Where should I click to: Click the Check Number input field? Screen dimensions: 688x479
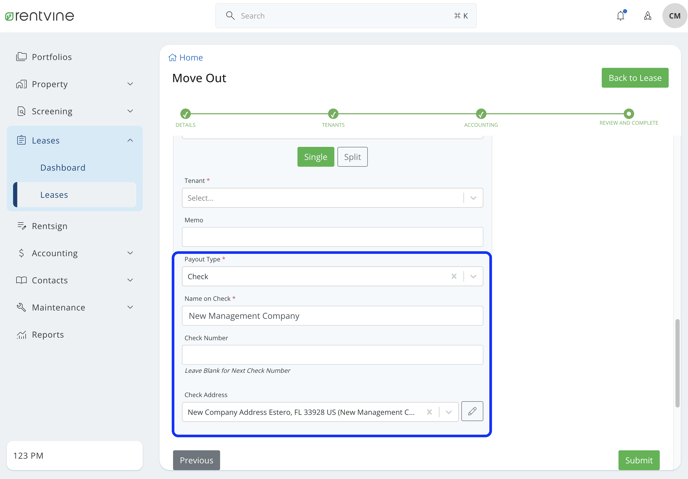tap(333, 355)
